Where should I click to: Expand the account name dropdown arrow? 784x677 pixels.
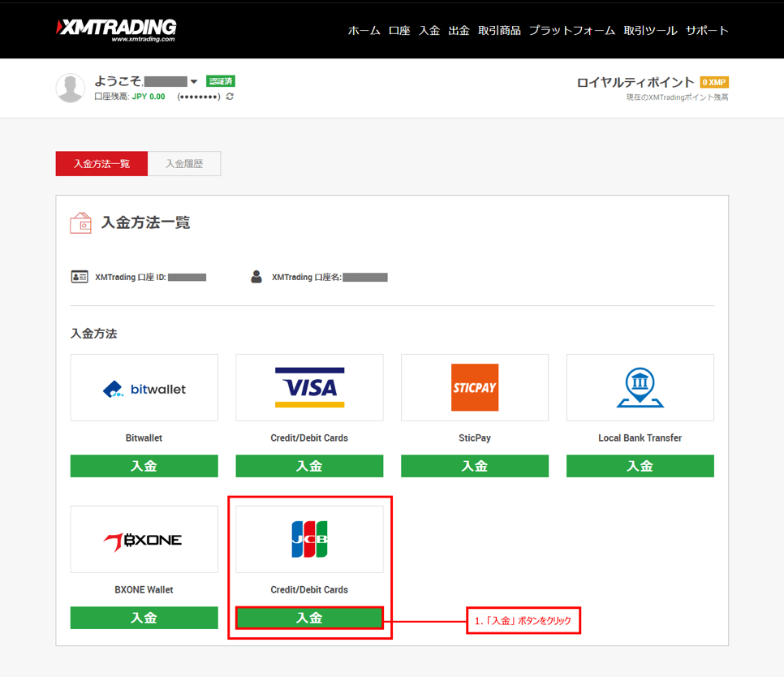tap(194, 82)
